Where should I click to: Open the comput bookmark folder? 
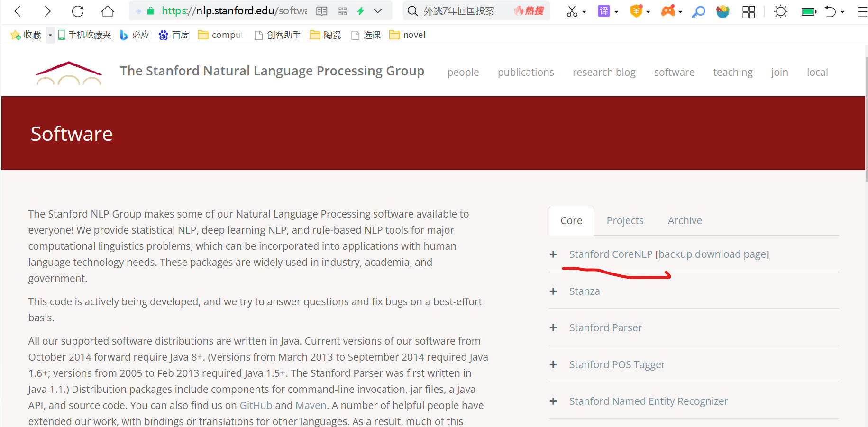coord(221,35)
